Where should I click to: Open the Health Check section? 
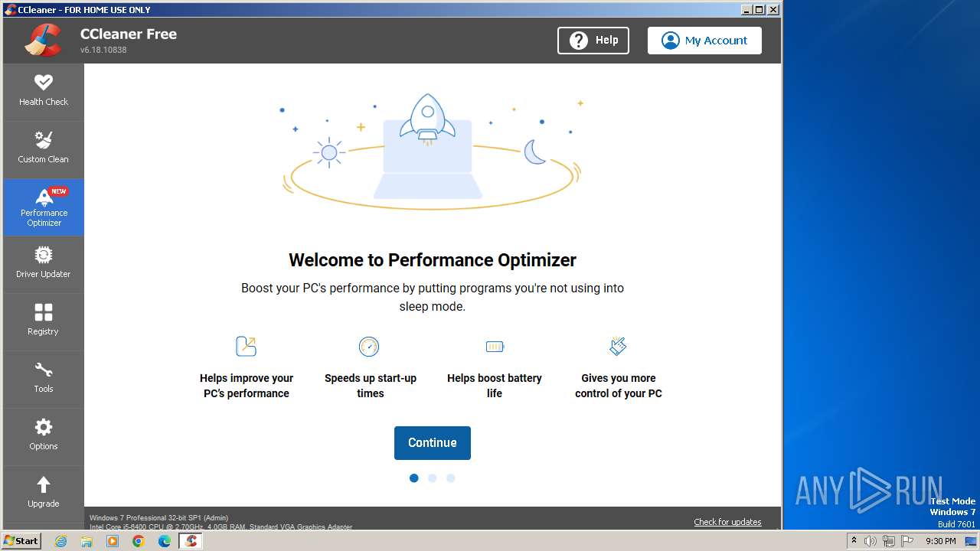pos(44,91)
